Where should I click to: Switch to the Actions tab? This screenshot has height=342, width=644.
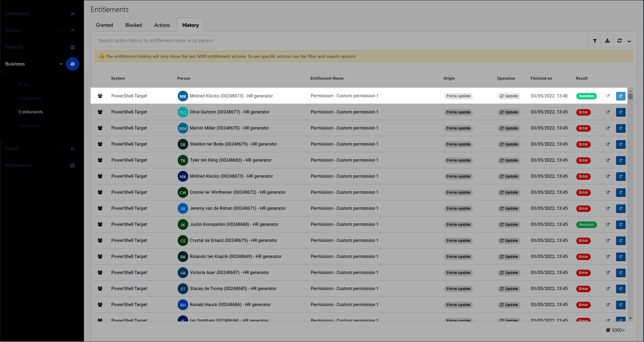pyautogui.click(x=162, y=25)
